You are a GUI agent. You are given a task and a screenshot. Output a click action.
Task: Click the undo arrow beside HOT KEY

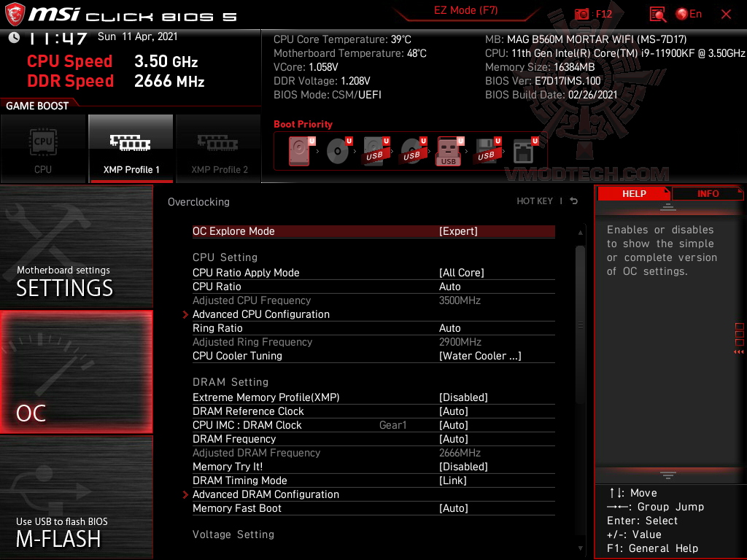pos(573,201)
